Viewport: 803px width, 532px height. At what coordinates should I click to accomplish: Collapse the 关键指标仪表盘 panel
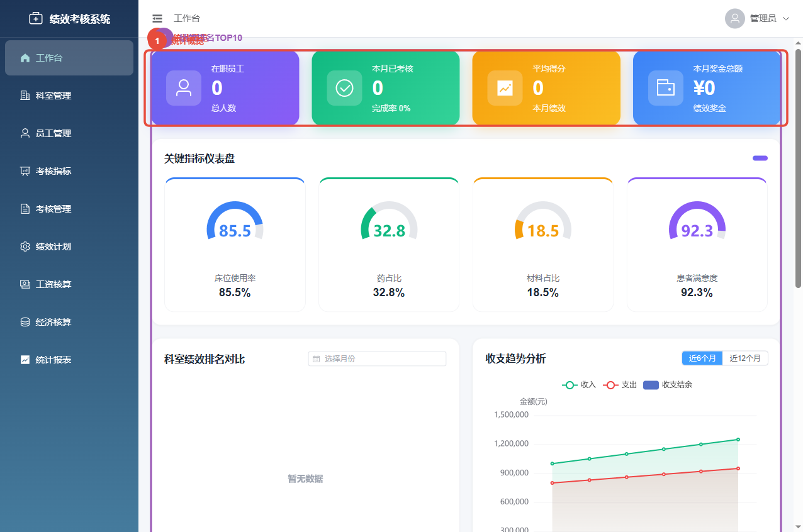click(x=760, y=158)
